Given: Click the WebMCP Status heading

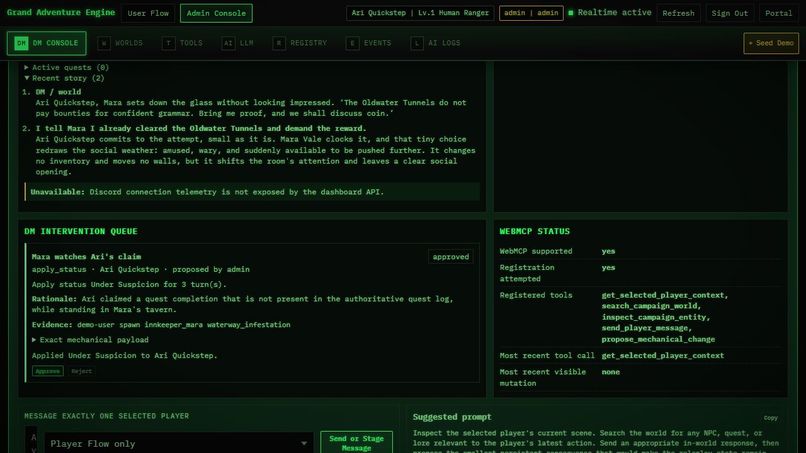Looking at the screenshot, I should [x=535, y=231].
